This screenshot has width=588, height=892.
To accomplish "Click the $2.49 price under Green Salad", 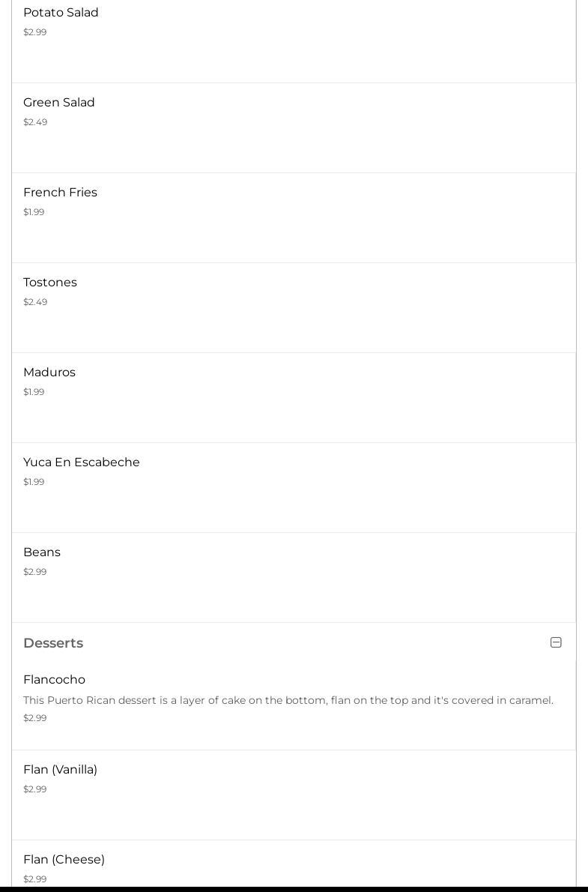I will point(35,122).
